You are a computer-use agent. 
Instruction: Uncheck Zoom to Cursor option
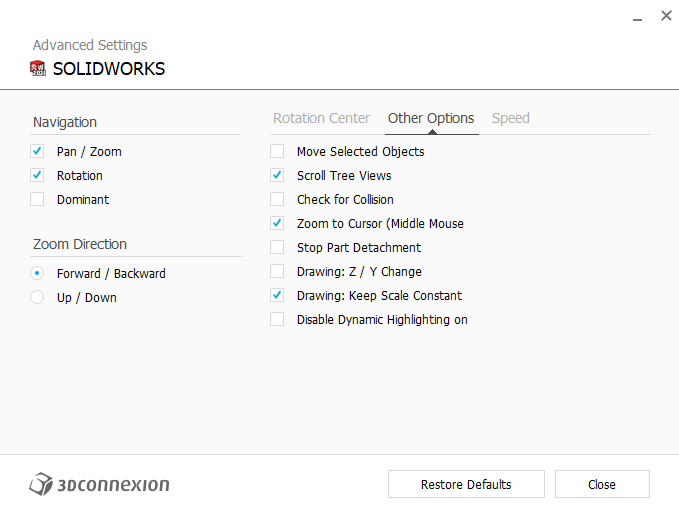[x=277, y=223]
